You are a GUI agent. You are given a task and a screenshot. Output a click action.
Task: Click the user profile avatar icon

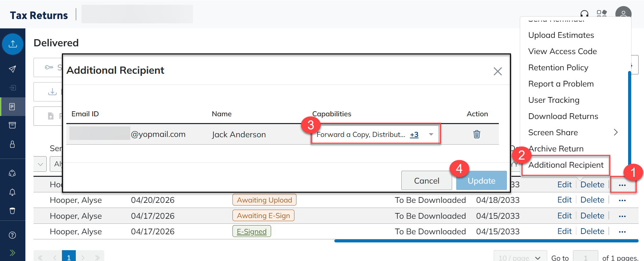(x=623, y=14)
